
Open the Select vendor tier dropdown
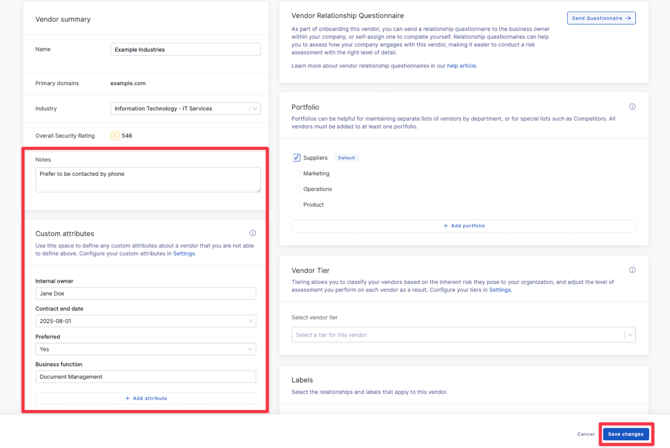pyautogui.click(x=463, y=335)
